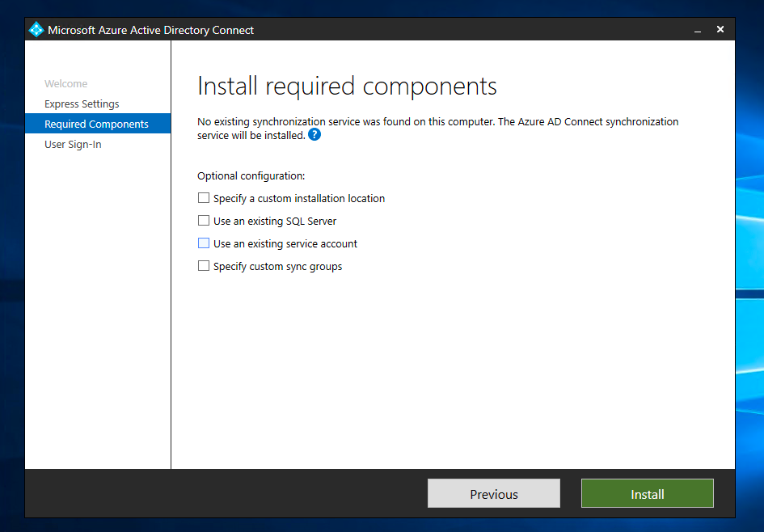
Task: Click the Azure AD Connect logo icon
Action: (x=36, y=30)
